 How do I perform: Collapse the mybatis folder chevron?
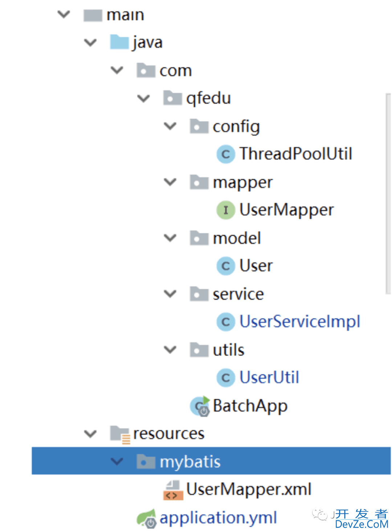[x=117, y=462]
